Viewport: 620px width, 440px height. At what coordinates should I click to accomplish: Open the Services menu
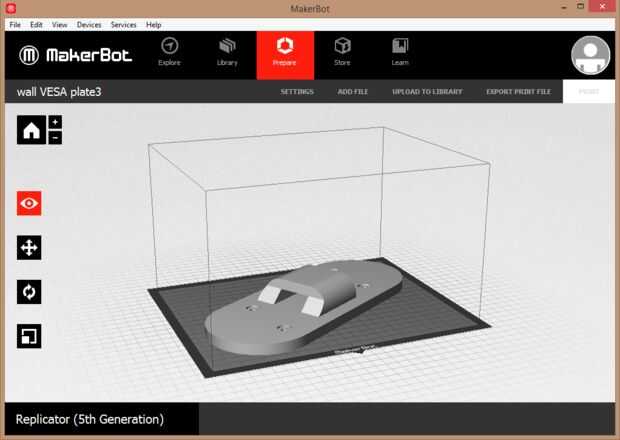pyautogui.click(x=123, y=25)
